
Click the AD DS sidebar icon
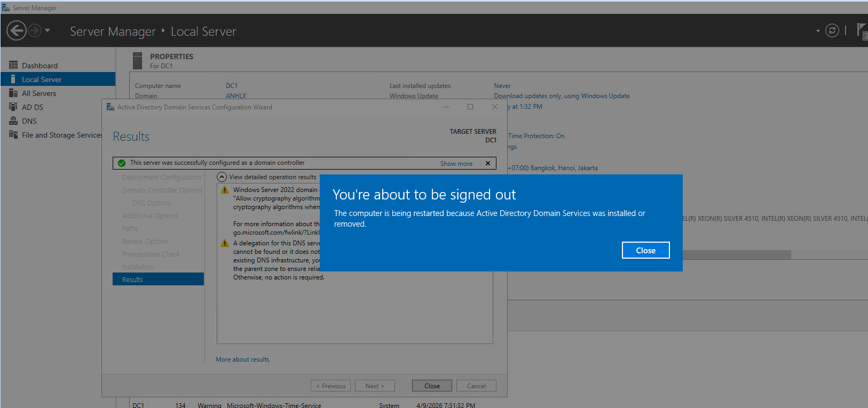13,107
